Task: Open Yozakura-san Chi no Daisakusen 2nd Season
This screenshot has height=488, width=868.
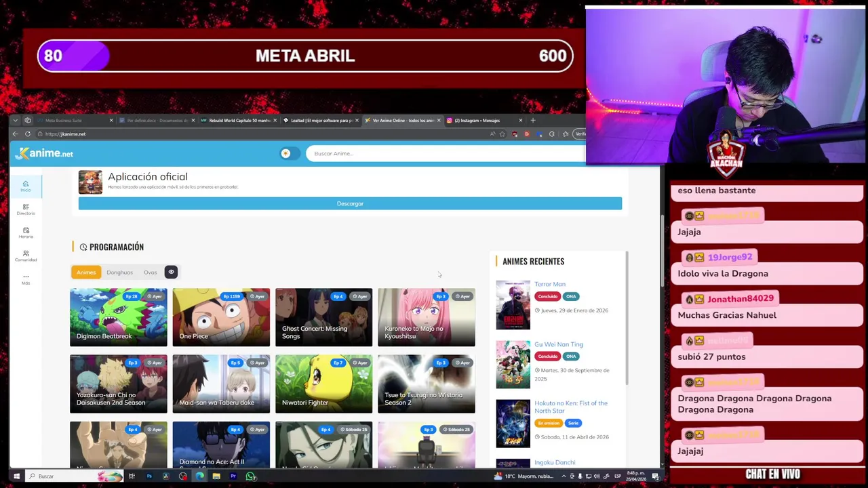Action: point(118,384)
